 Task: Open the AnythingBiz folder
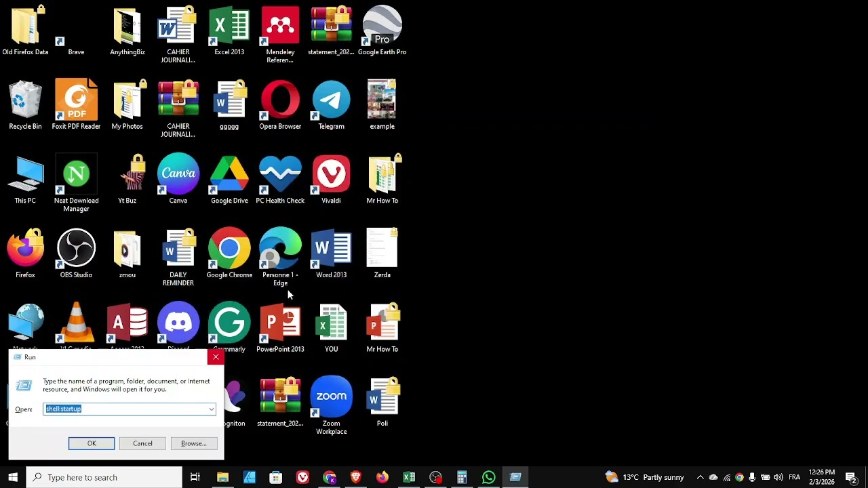(127, 33)
